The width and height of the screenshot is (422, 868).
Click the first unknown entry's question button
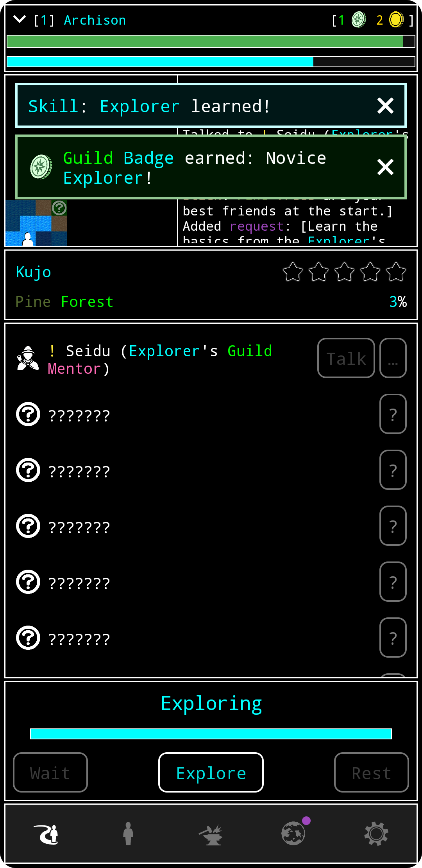click(393, 414)
